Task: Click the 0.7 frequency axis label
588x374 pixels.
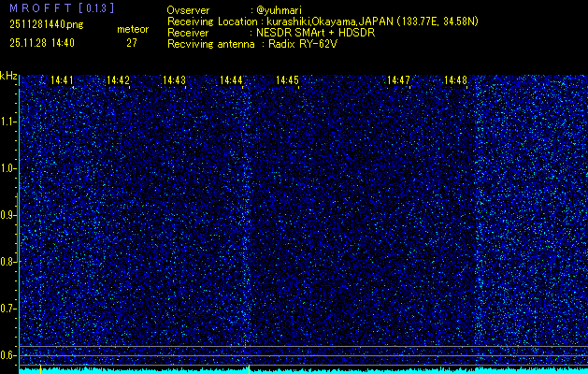Action: [x=7, y=309]
